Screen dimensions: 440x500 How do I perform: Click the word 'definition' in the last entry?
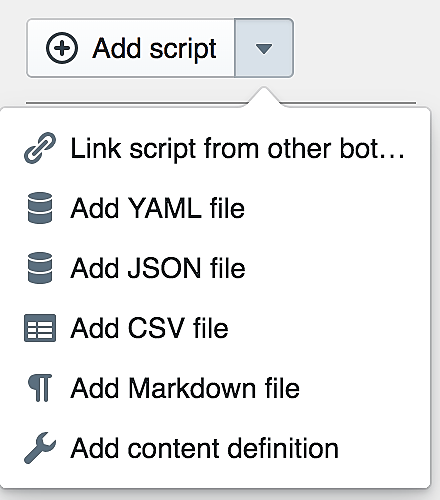point(283,448)
